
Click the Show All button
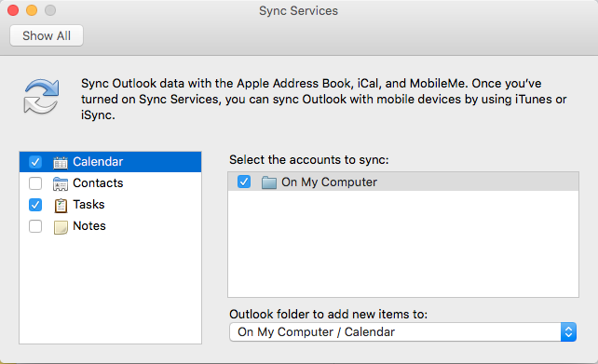pos(47,35)
